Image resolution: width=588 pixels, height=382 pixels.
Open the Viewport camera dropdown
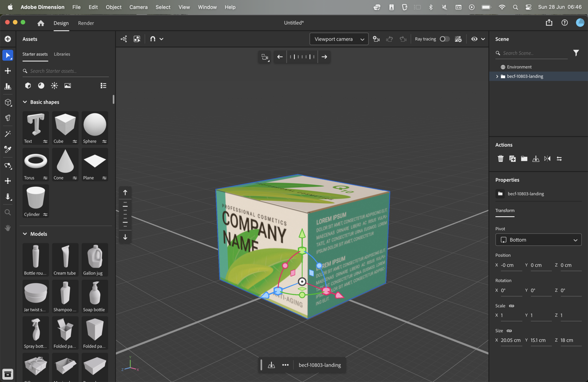[x=339, y=39]
